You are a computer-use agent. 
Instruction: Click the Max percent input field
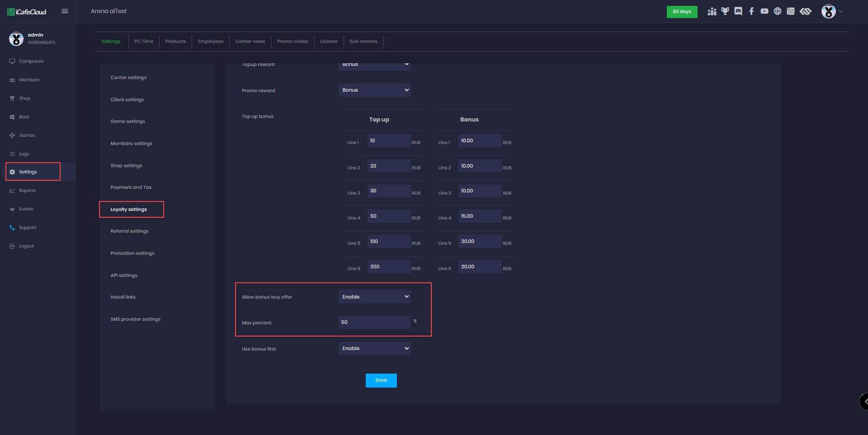pyautogui.click(x=374, y=322)
